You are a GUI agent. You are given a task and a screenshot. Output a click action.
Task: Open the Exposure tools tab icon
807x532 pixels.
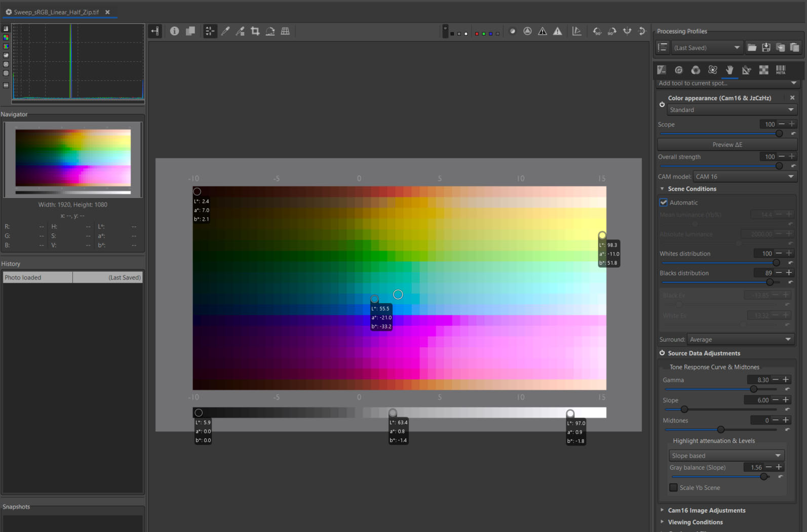coord(662,70)
